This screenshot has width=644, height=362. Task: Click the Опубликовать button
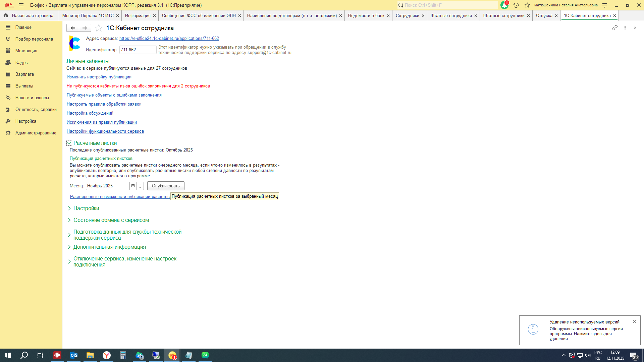(166, 186)
